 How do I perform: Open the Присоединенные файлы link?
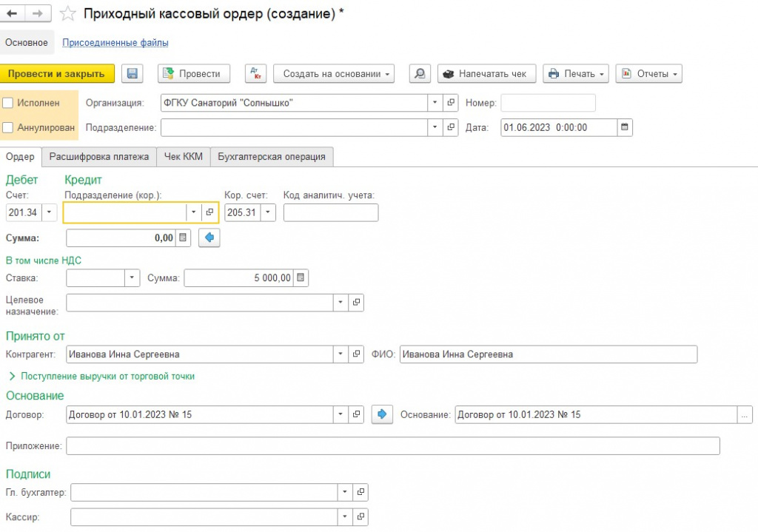(115, 42)
